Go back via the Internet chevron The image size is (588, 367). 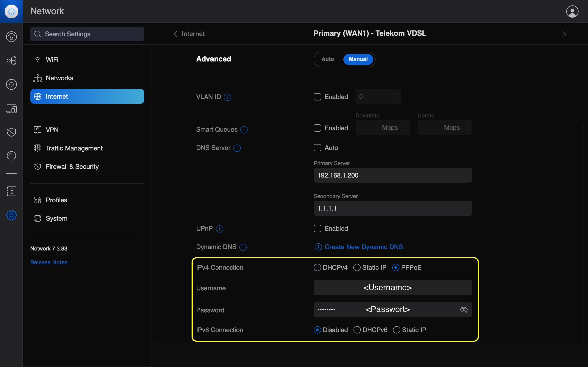(175, 34)
